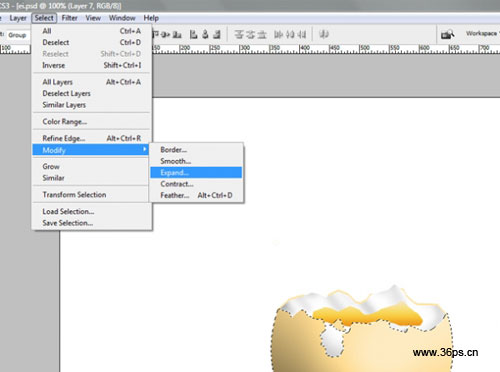This screenshot has width=500, height=372.
Task: Click the Align vertical centers icon
Action: [x=166, y=34]
